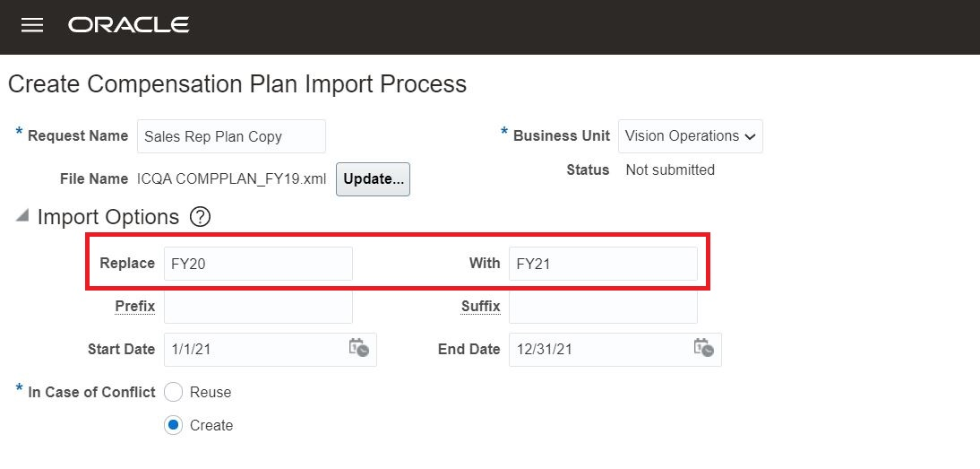Click the End Date input field
Image resolution: width=980 pixels, height=469 pixels.
point(597,350)
